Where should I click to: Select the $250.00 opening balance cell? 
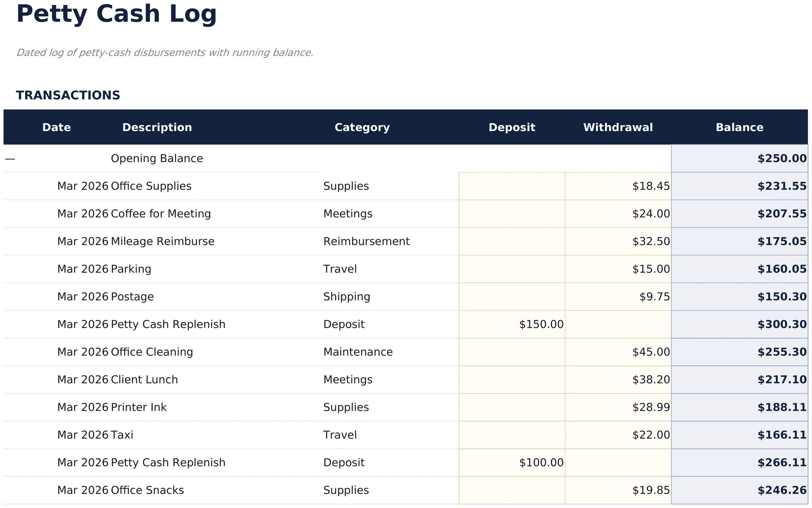tap(740, 158)
